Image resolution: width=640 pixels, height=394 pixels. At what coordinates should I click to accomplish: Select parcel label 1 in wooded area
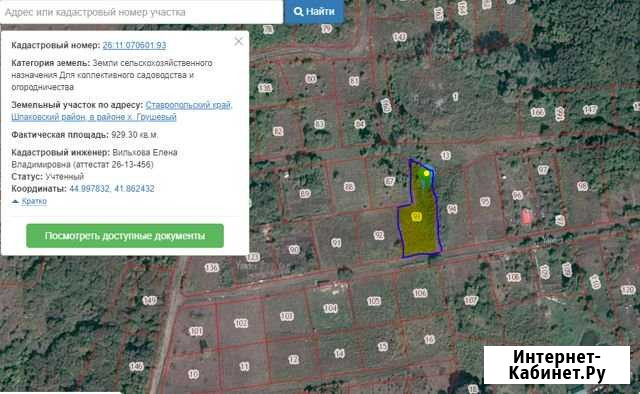coord(455,96)
